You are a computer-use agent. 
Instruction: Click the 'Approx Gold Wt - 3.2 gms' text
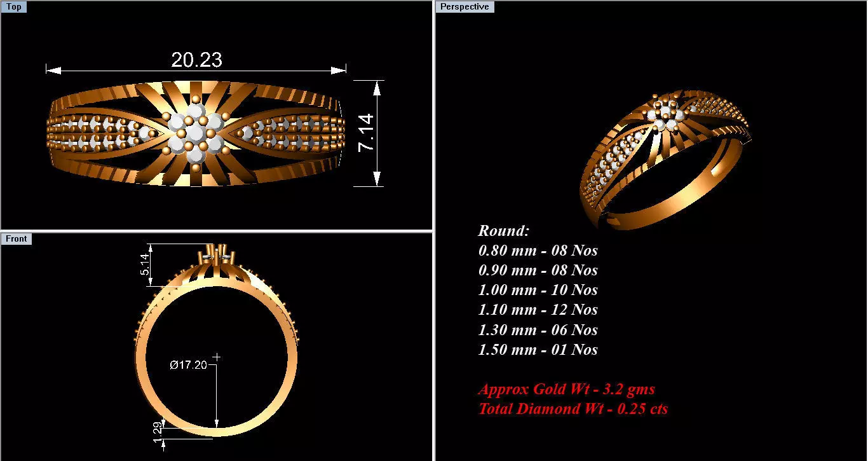[x=567, y=389]
